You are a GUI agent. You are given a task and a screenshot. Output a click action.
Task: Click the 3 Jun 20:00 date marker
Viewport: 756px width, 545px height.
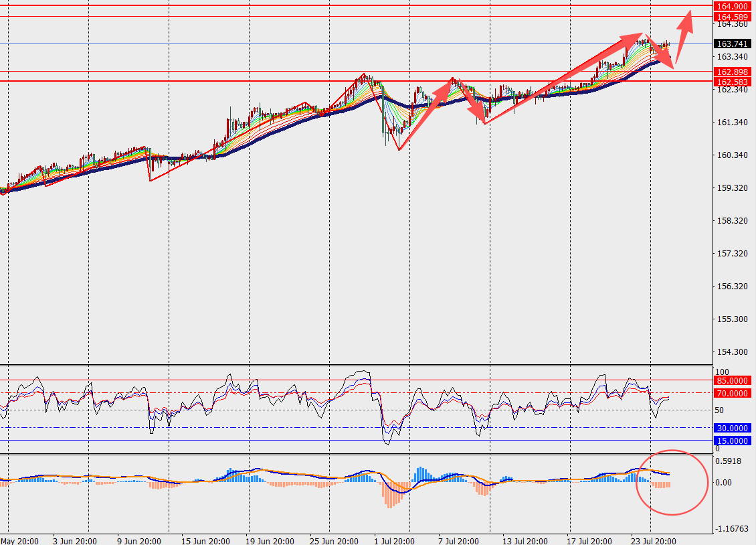pyautogui.click(x=75, y=541)
